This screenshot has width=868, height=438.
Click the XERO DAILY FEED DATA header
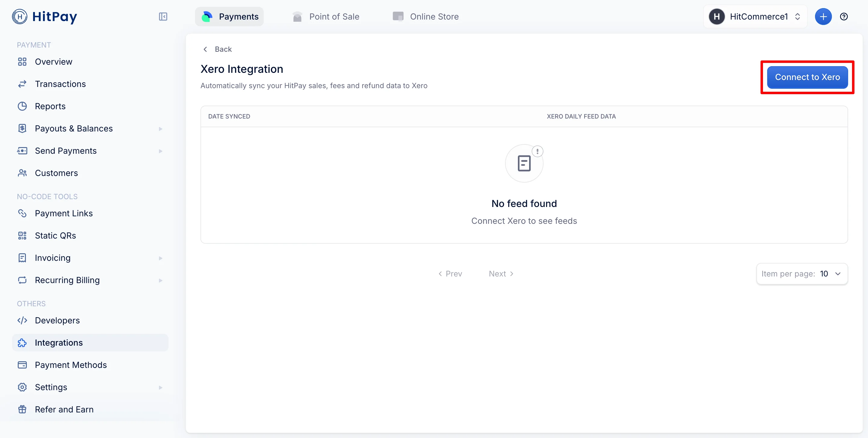tap(581, 116)
